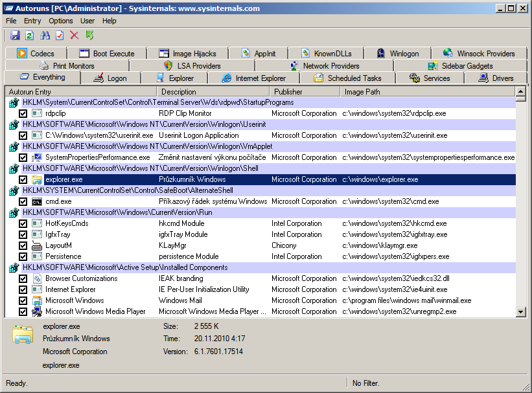Sort by the Autorun Entry column header
This screenshot has width=532, height=393.
(81, 92)
